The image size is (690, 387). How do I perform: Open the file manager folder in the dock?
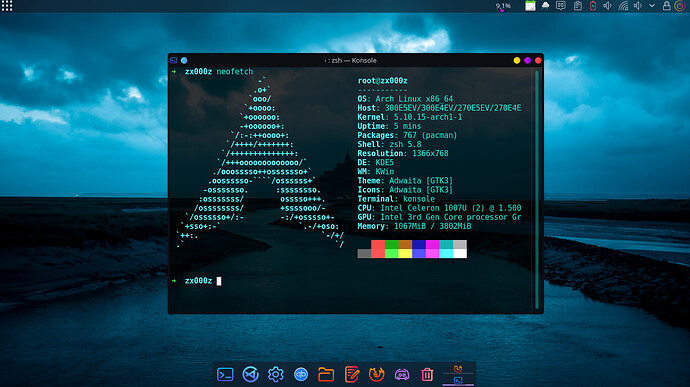click(326, 375)
